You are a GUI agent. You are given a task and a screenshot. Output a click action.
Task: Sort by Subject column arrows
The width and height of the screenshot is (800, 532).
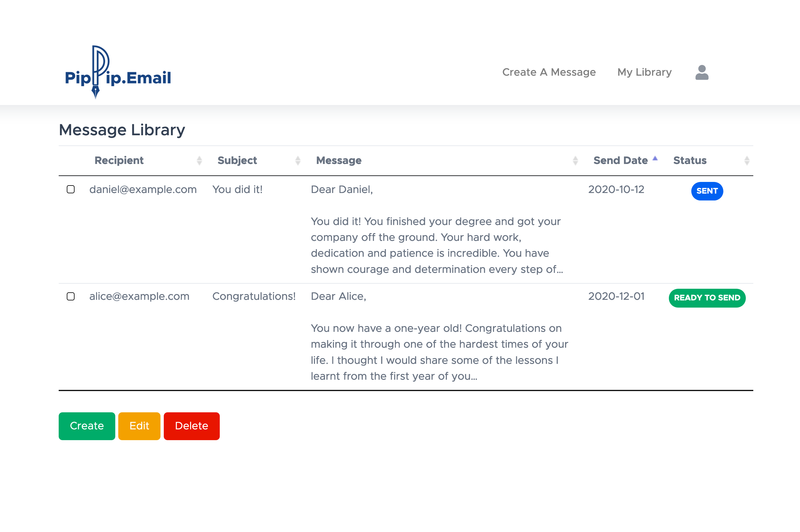pyautogui.click(x=298, y=160)
